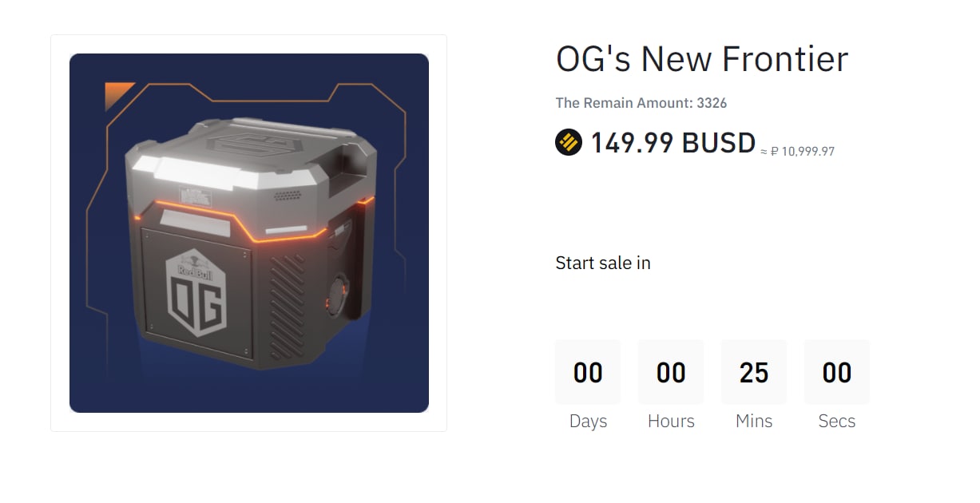Viewport: 980px width, 503px height.
Task: Click the OG's New Frontier mystery box image
Action: click(x=249, y=233)
